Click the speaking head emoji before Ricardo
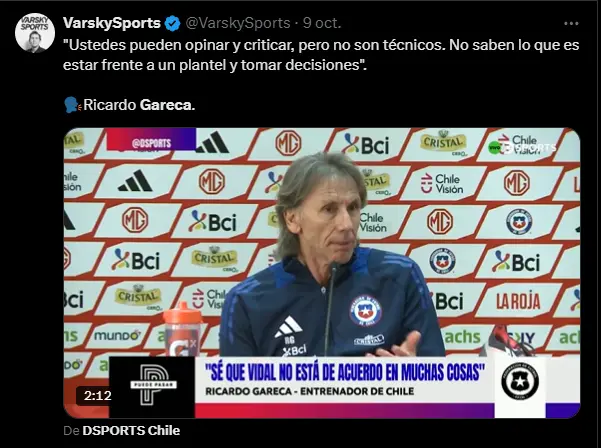Viewport: 601px width, 448px height. point(72,105)
